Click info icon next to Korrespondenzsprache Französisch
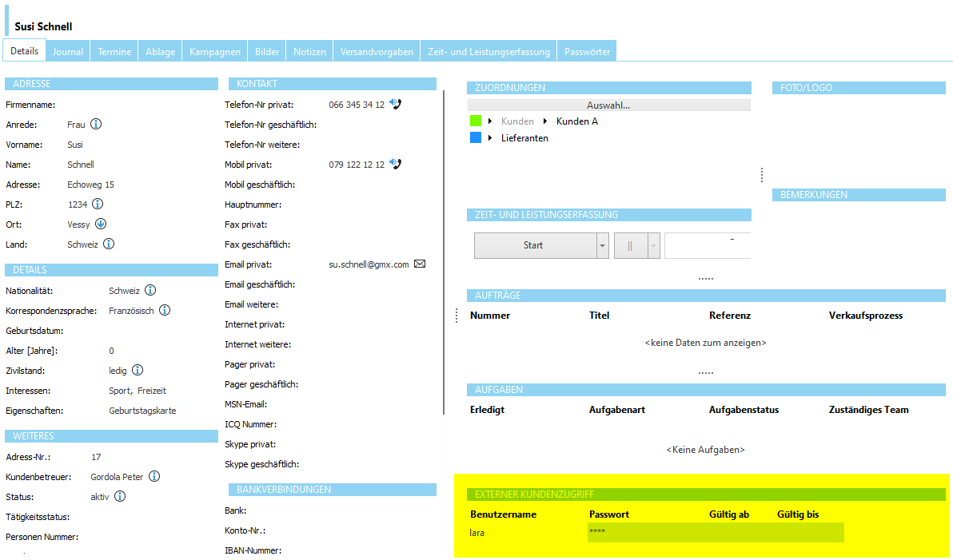953x560 pixels. click(x=165, y=311)
